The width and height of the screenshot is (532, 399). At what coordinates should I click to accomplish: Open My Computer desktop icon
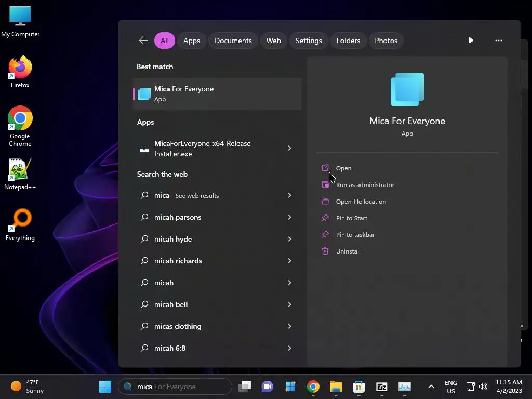coord(20,21)
